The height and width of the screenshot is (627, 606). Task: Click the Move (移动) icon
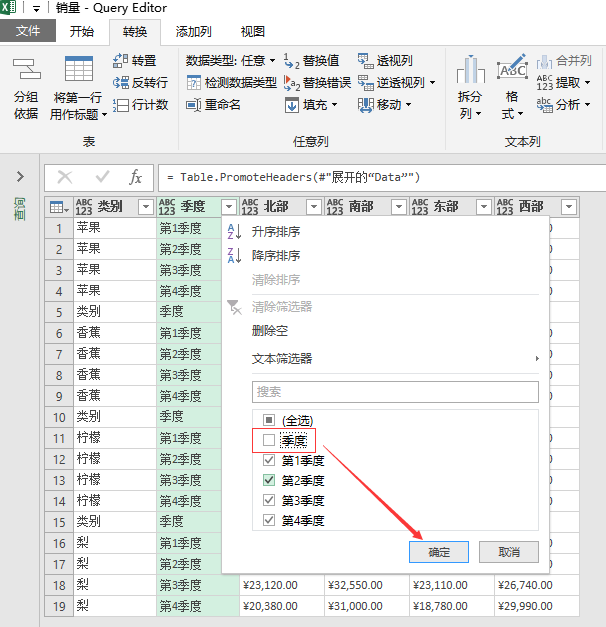click(365, 105)
